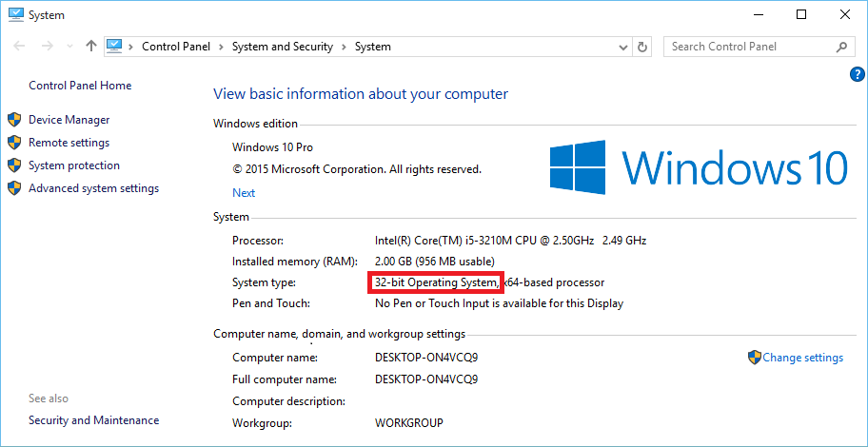
Task: Click the Full computer name value
Action: click(426, 379)
